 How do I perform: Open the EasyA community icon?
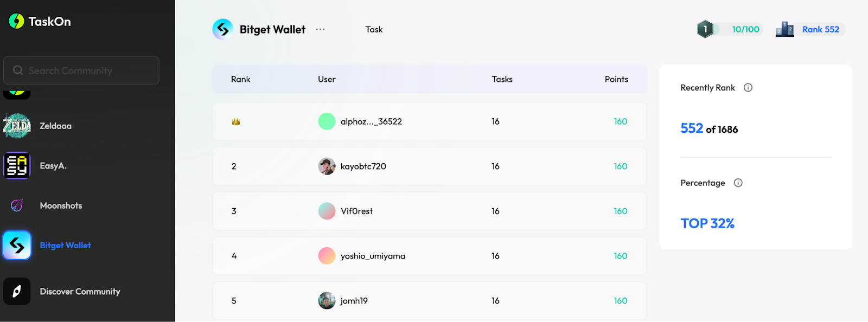[17, 166]
